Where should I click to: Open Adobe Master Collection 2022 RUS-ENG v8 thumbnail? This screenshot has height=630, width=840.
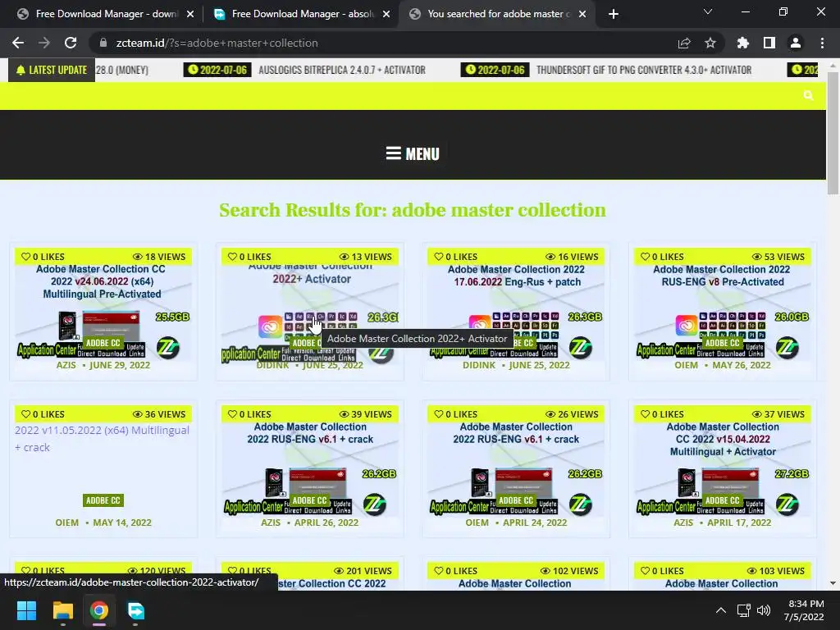coord(723,310)
